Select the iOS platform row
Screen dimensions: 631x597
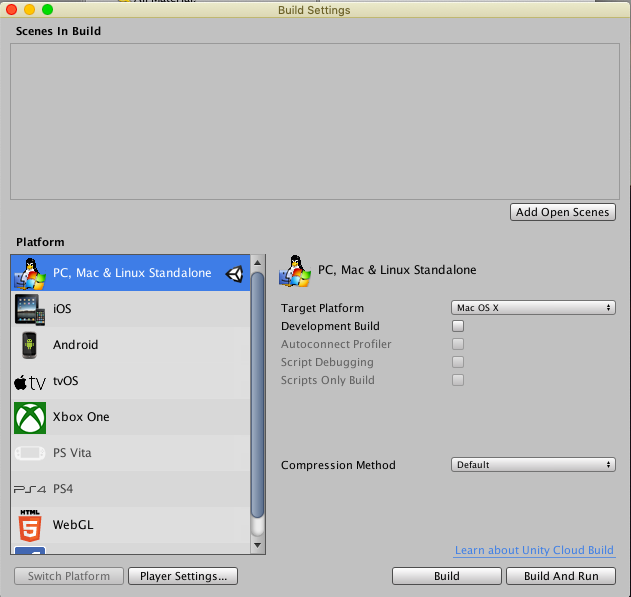click(x=130, y=309)
